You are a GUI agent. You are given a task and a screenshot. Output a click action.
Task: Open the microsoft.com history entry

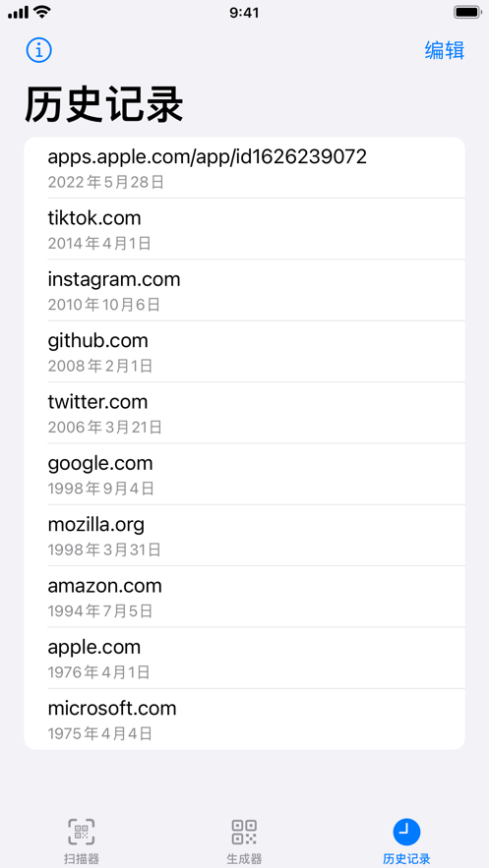(244, 720)
